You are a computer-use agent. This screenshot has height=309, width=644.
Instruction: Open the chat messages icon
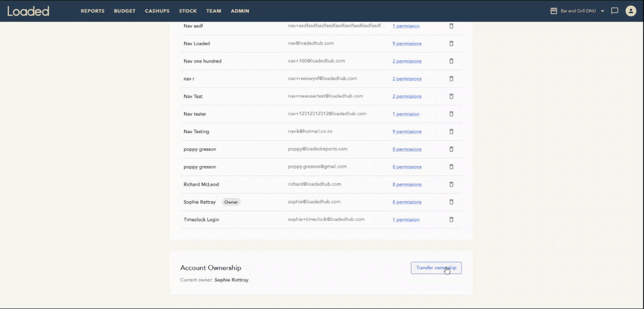[x=614, y=11]
